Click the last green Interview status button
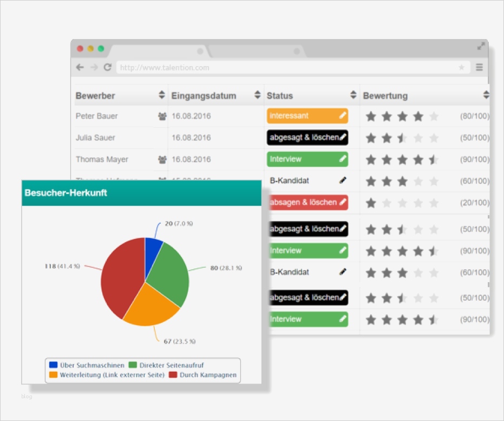 click(x=307, y=319)
